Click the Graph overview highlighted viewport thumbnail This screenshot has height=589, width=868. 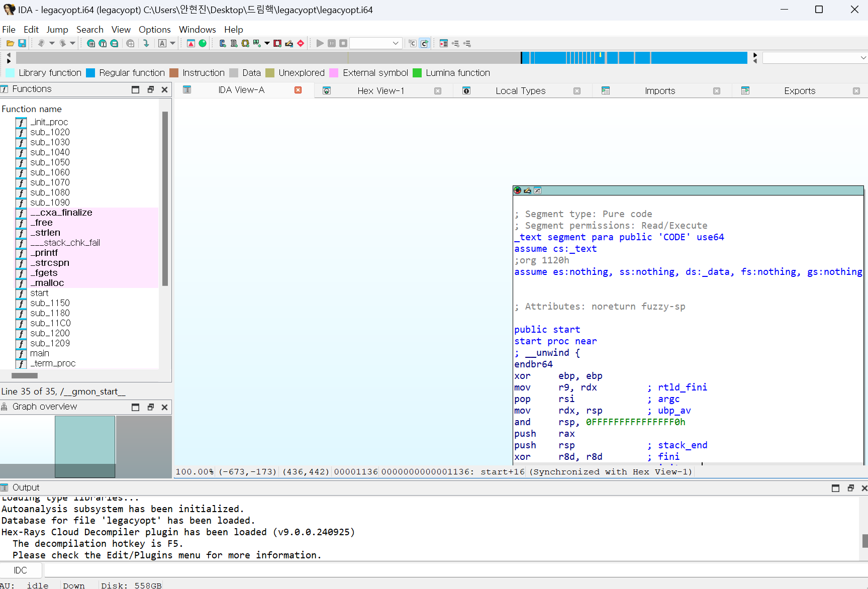click(x=85, y=446)
